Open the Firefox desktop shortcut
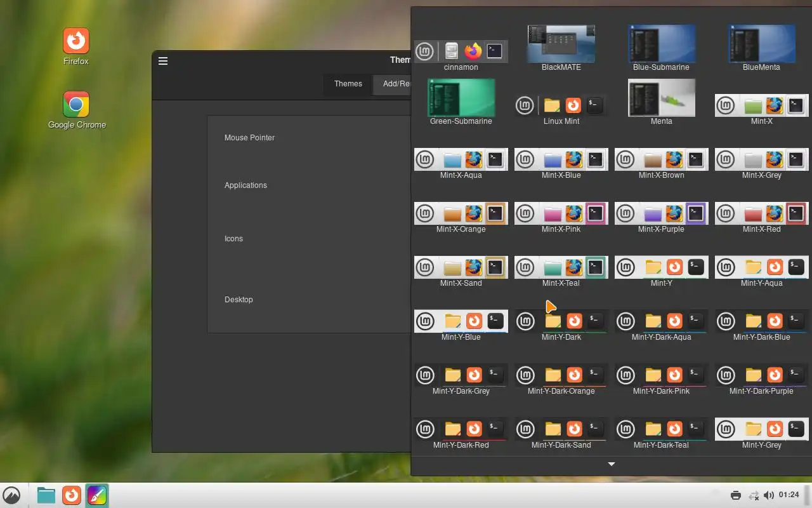 pos(76,47)
